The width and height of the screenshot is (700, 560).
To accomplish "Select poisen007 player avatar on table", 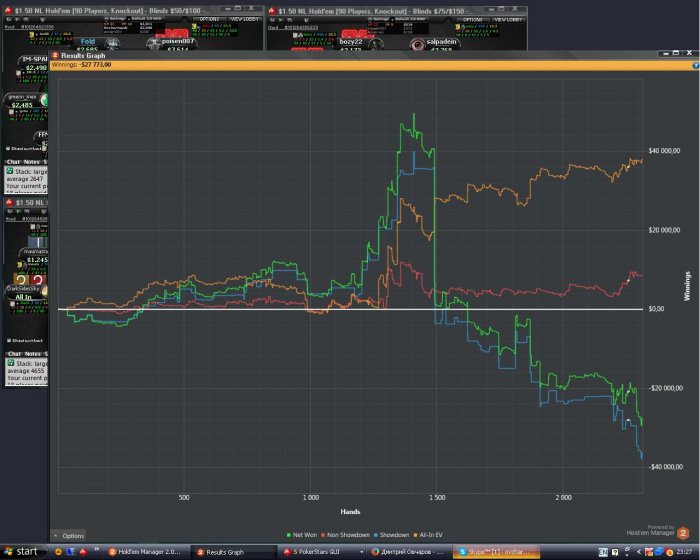I will (x=154, y=43).
